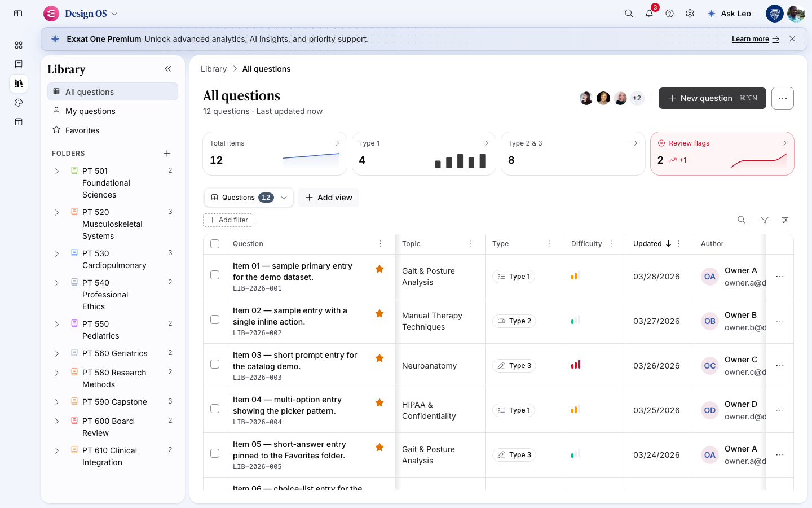The height and width of the screenshot is (508, 812).
Task: Open the user profile photo
Action: pos(796,14)
